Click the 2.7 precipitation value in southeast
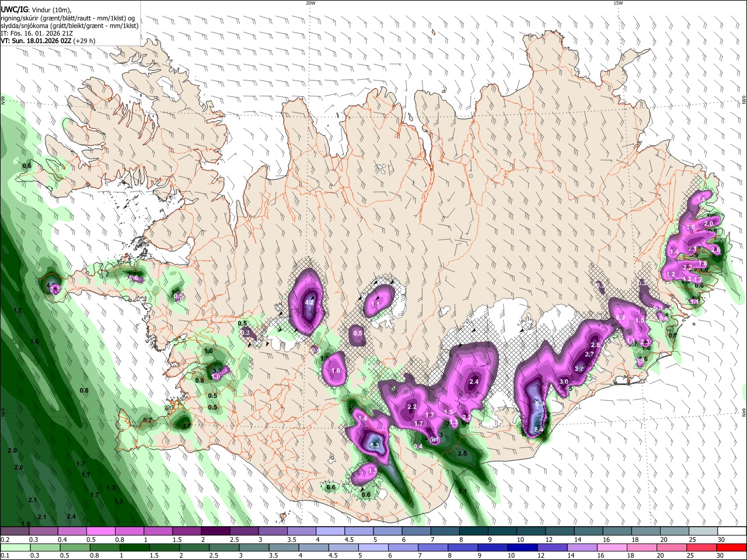 click(x=589, y=354)
